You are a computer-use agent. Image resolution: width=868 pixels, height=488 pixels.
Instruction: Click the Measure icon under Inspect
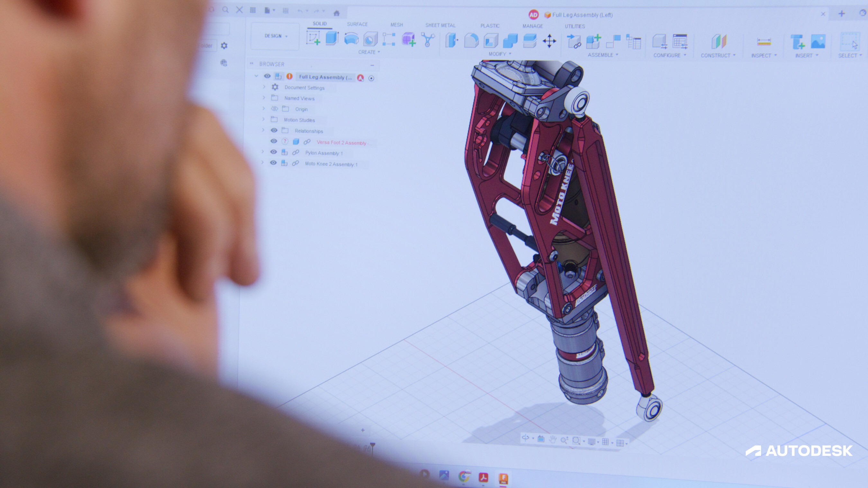point(764,42)
